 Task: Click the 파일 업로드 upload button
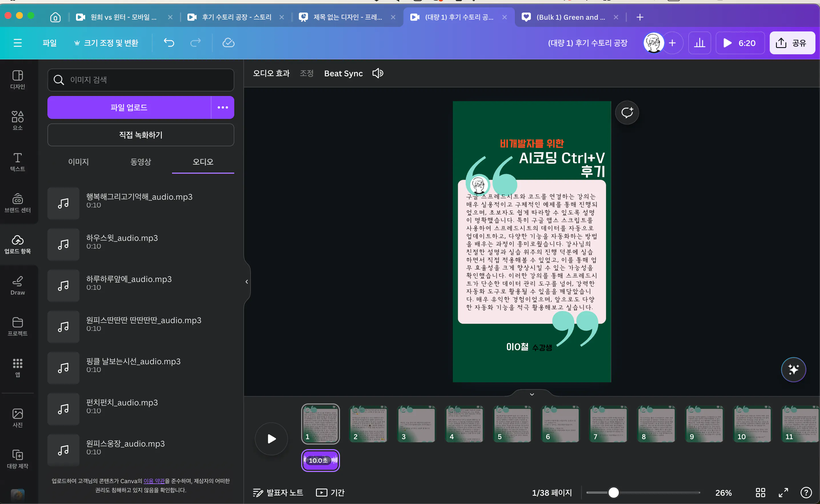(x=129, y=107)
